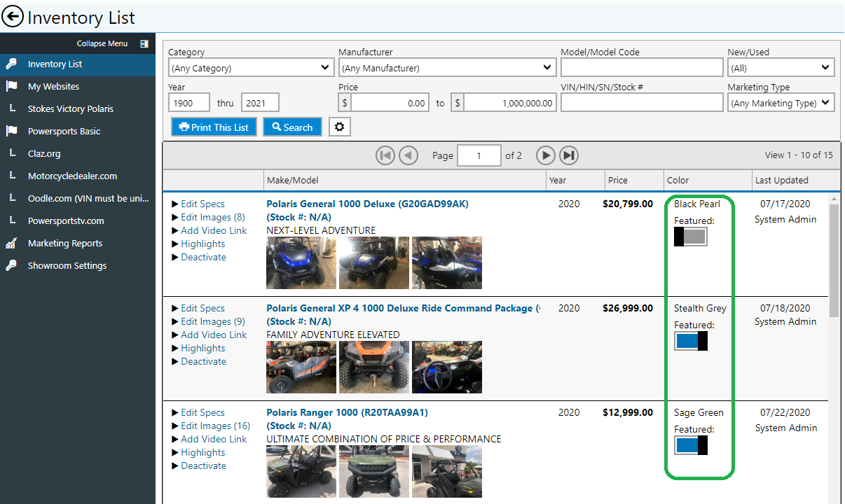Open the Manufacturer dropdown
This screenshot has width=845, height=504.
pos(448,68)
